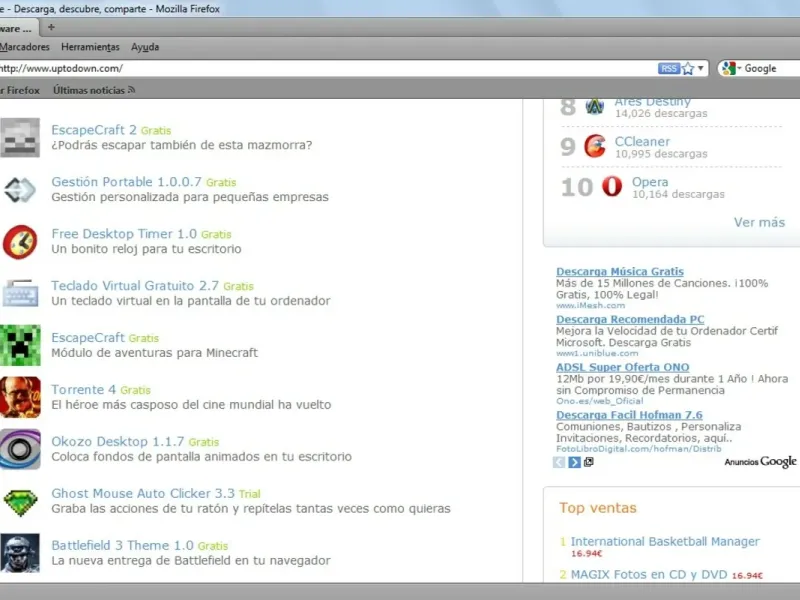Viewport: 800px width, 600px height.
Task: Click '10,164 descargas' text under Opera
Action: coord(678,194)
